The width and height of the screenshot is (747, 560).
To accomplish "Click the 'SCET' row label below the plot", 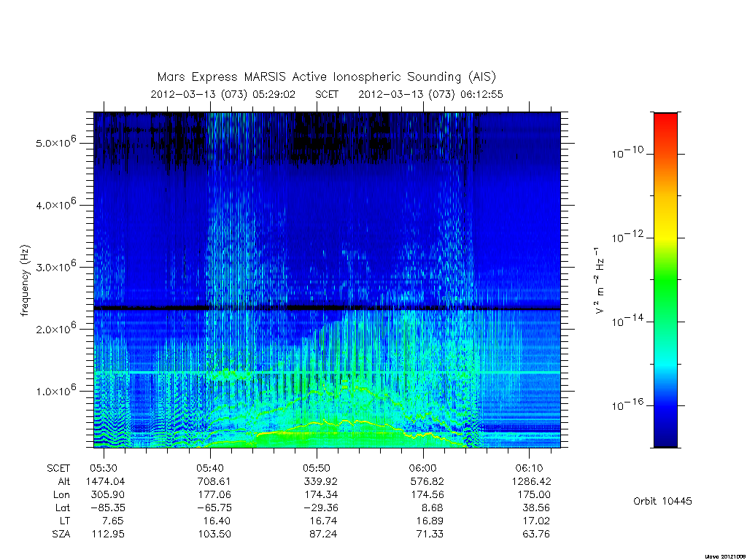I will [58, 469].
